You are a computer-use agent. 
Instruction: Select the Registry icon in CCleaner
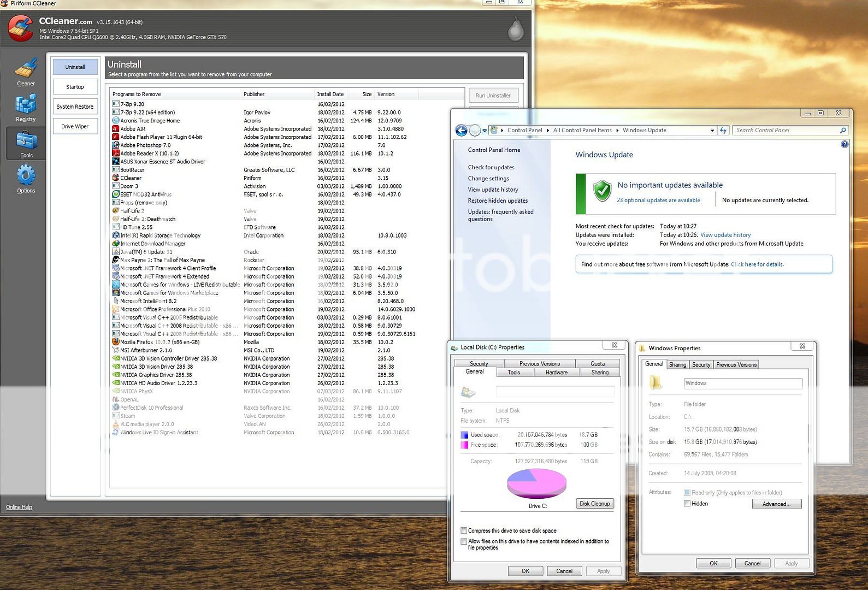(26, 107)
